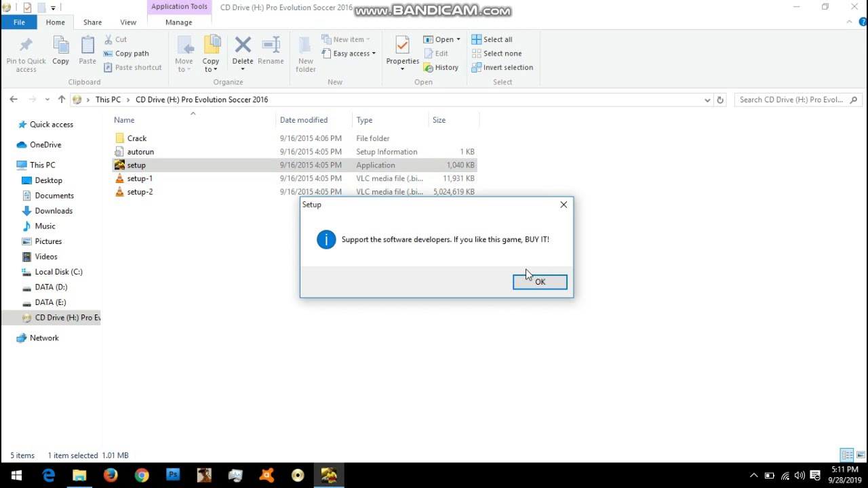Select This PC in navigation pane
Screen dimensions: 868x488
click(x=42, y=165)
